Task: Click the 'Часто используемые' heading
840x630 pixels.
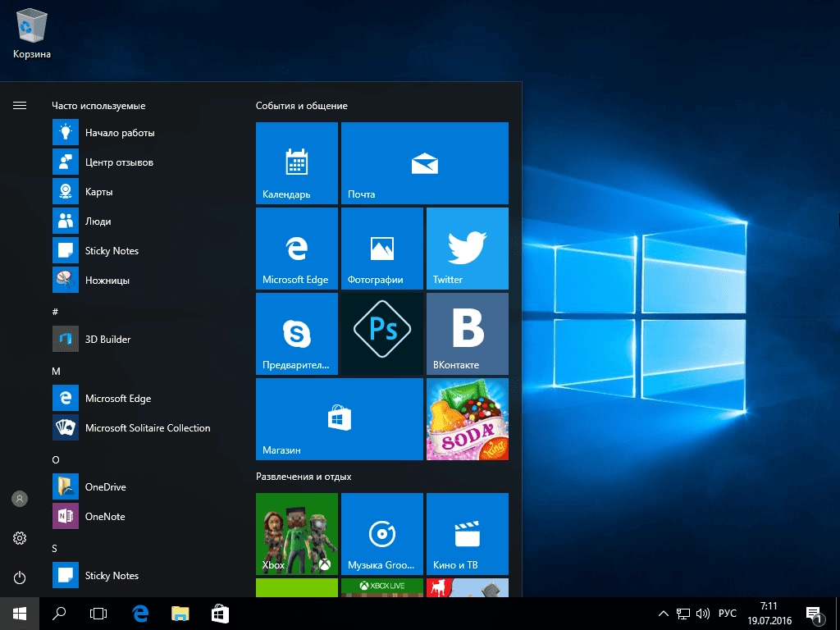Action: pos(98,106)
